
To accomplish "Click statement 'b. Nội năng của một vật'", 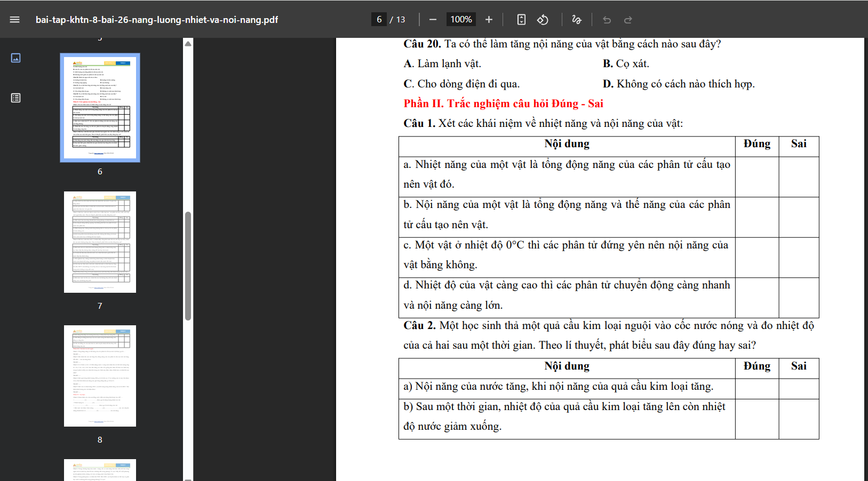I will pos(567,214).
